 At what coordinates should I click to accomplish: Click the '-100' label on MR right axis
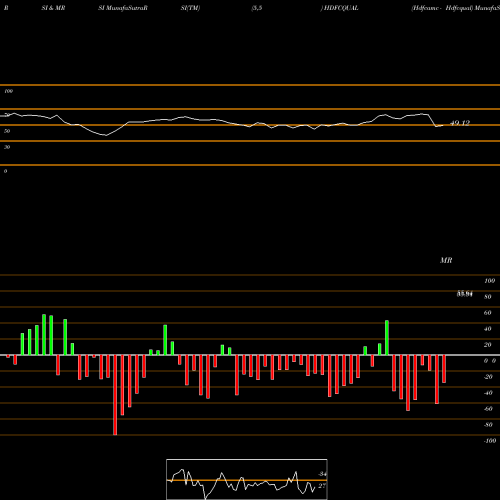[490, 441]
